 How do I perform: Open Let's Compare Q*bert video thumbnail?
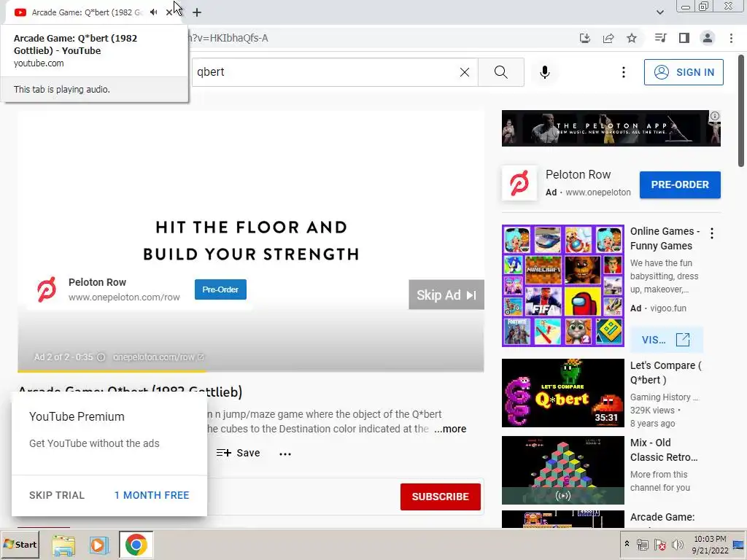[x=562, y=393]
